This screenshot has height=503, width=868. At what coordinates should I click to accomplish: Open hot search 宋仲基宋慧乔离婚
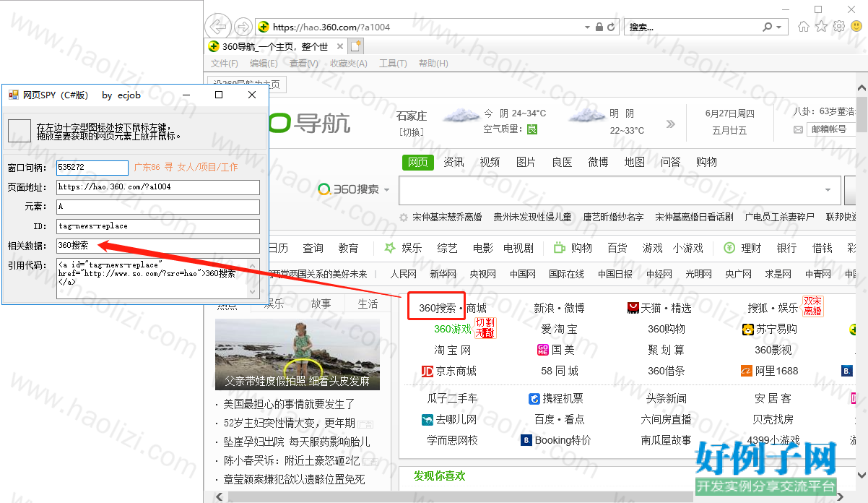pos(447,217)
